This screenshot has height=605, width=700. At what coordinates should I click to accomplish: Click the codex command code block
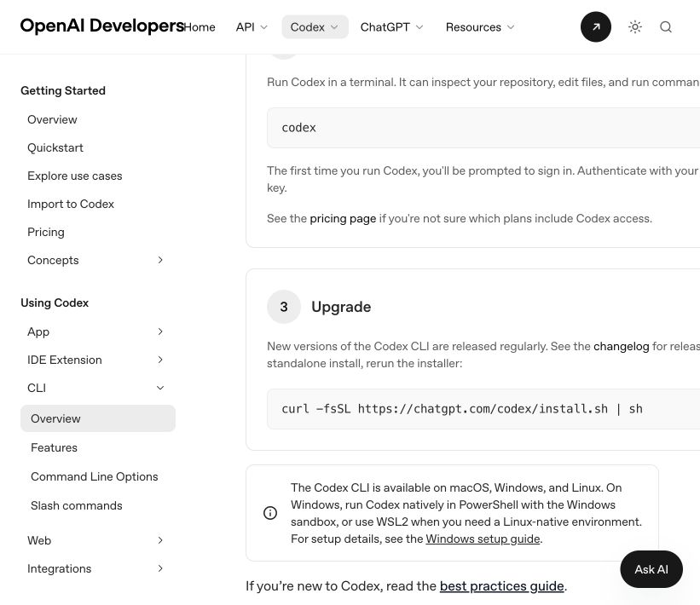click(x=483, y=128)
